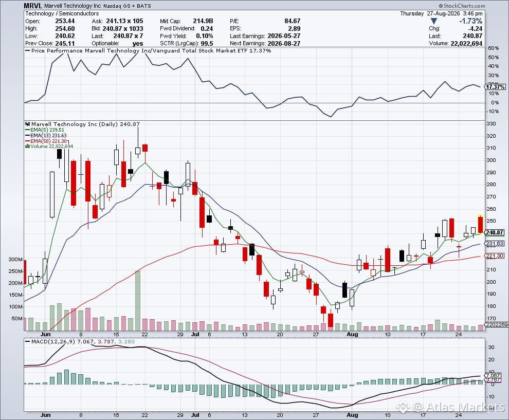Click the Open value 253.44
The width and height of the screenshot is (509, 420).
[x=65, y=21]
